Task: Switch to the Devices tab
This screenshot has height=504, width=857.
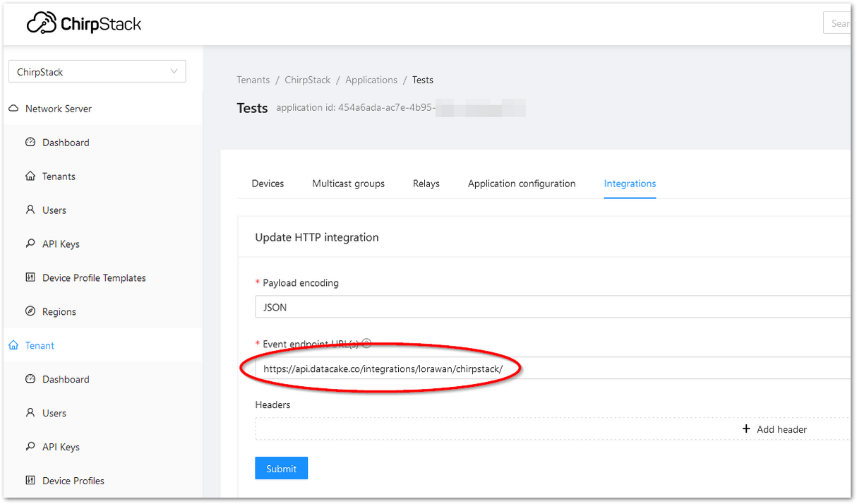Action: tap(268, 184)
